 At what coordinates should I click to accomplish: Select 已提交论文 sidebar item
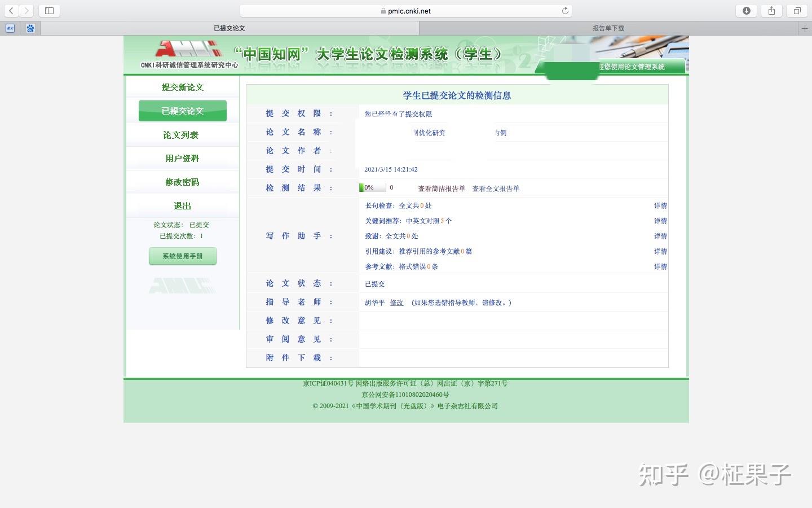point(183,111)
